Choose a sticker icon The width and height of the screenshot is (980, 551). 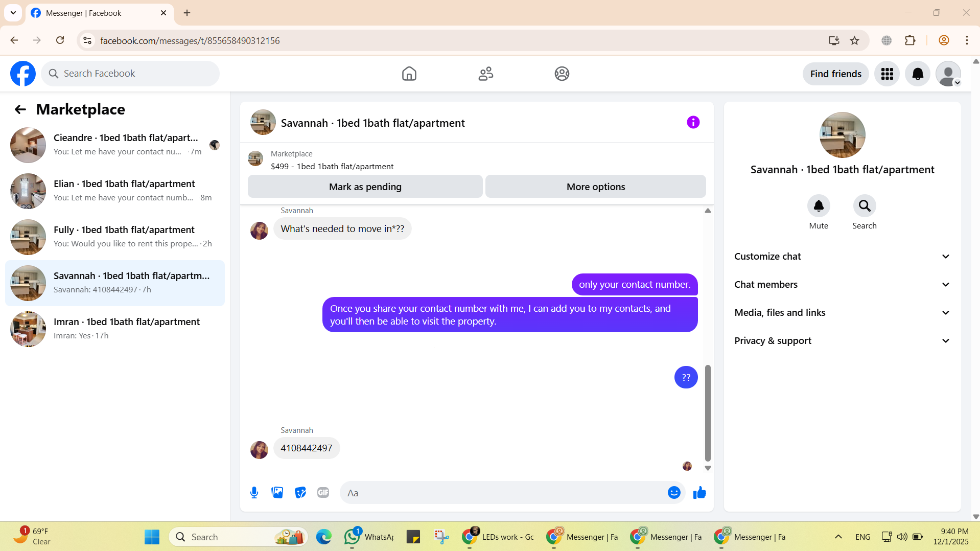(x=300, y=493)
